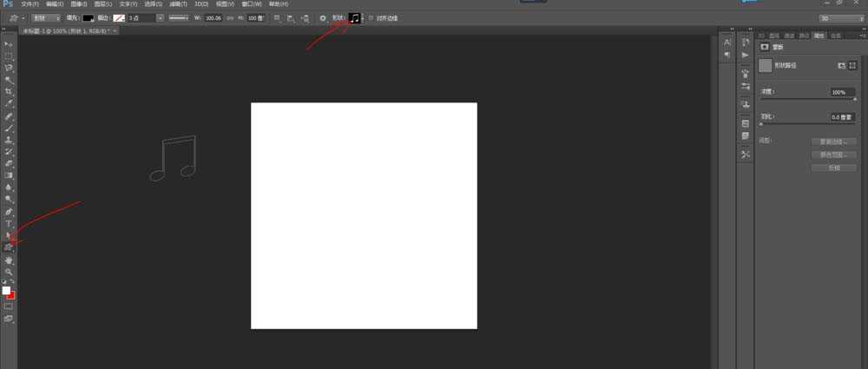Select the Pen tool

pos(9,212)
